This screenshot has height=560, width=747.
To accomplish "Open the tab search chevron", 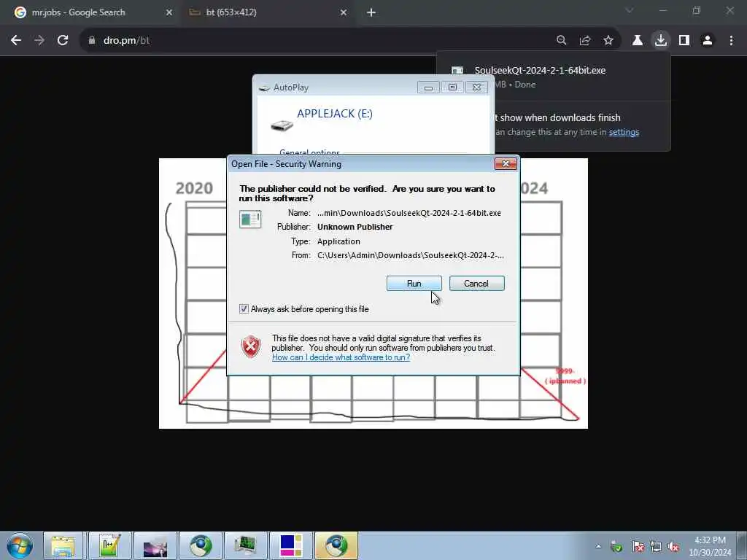I will click(630, 10).
